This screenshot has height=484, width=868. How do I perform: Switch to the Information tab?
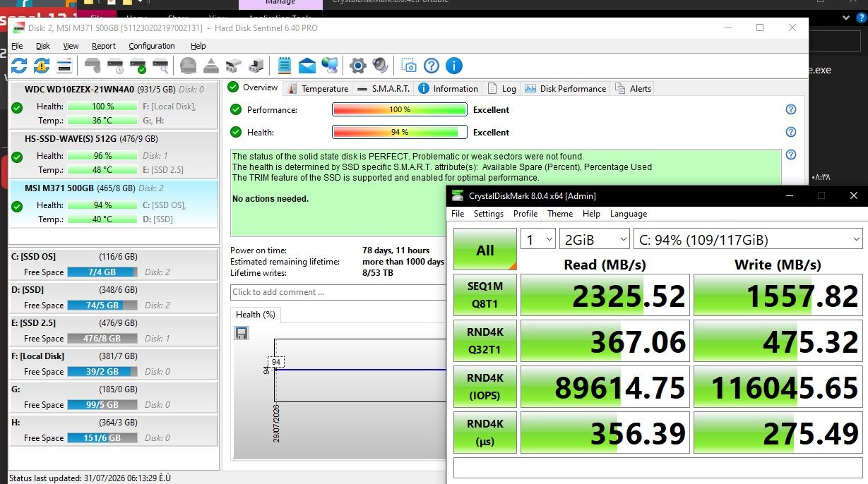[448, 88]
